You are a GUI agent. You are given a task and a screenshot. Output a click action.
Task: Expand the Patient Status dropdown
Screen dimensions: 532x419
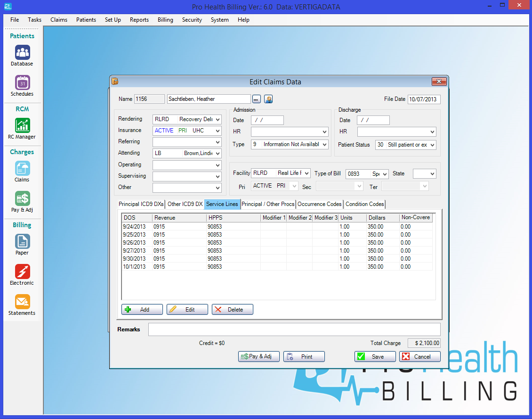click(x=432, y=145)
